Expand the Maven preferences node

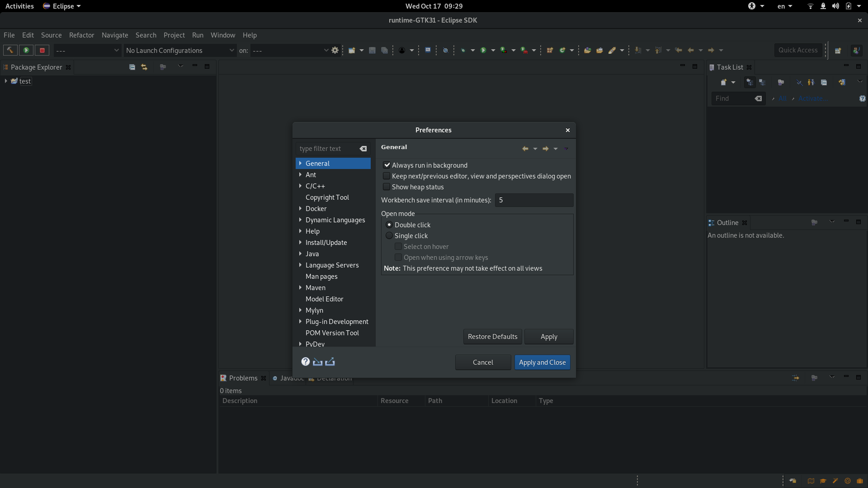[300, 287]
